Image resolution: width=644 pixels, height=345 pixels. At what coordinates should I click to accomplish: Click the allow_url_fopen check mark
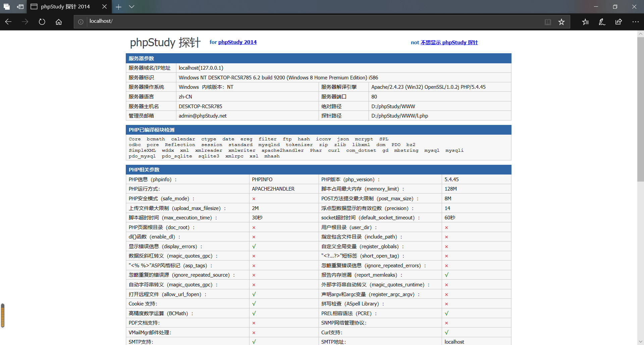pos(254,294)
